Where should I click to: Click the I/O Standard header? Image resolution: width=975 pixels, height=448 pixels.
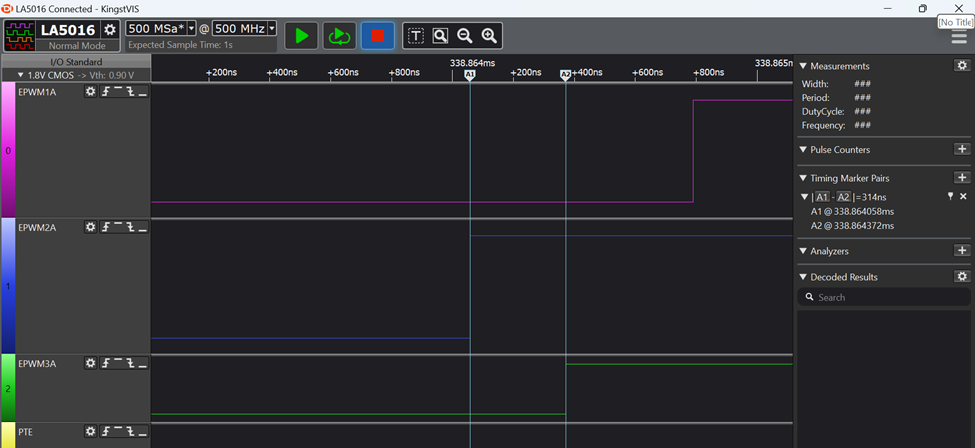point(76,62)
